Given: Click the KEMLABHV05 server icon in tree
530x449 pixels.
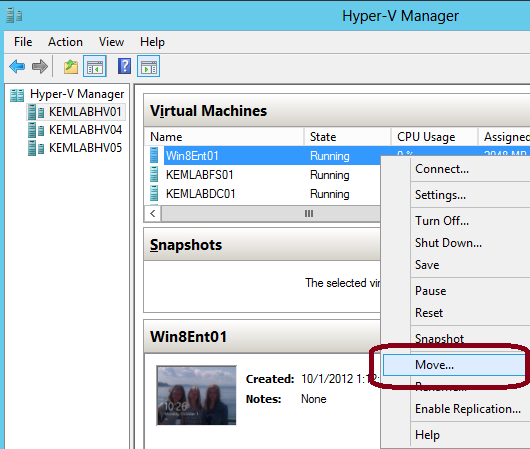Looking at the screenshot, I should (x=36, y=148).
